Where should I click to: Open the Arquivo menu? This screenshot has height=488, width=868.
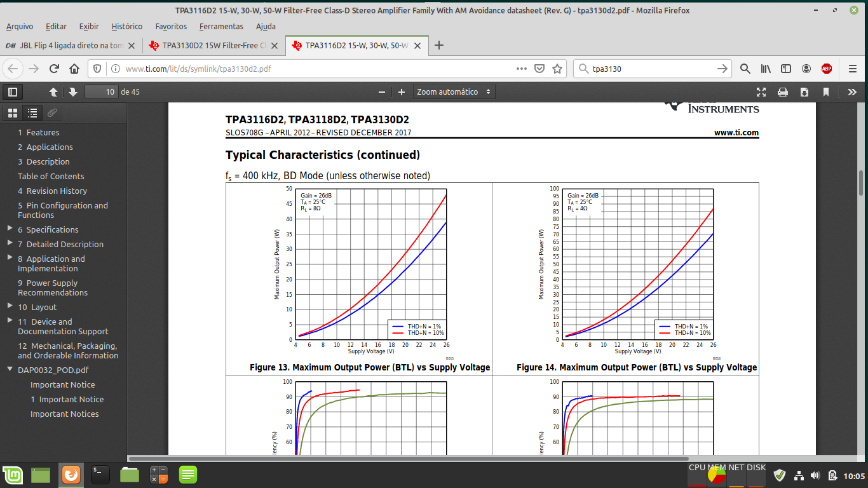(x=20, y=26)
